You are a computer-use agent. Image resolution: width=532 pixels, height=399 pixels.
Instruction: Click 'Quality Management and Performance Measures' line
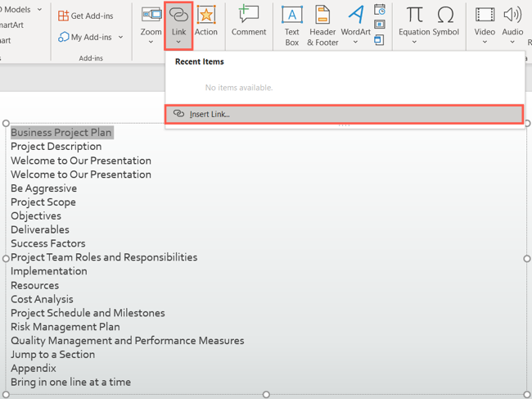pos(128,341)
